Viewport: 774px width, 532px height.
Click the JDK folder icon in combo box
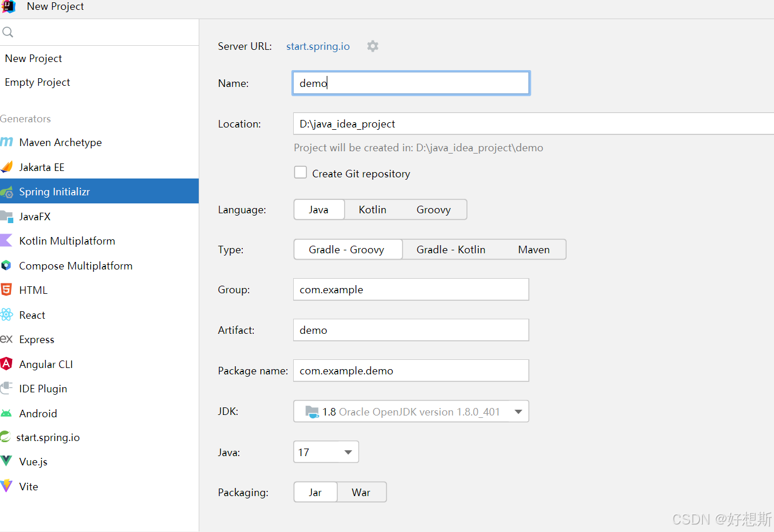(312, 411)
